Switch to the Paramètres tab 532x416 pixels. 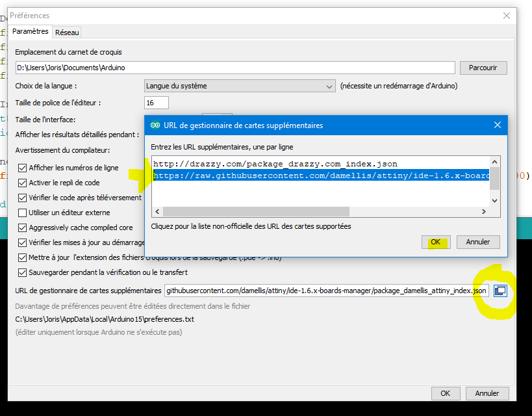[x=30, y=31]
